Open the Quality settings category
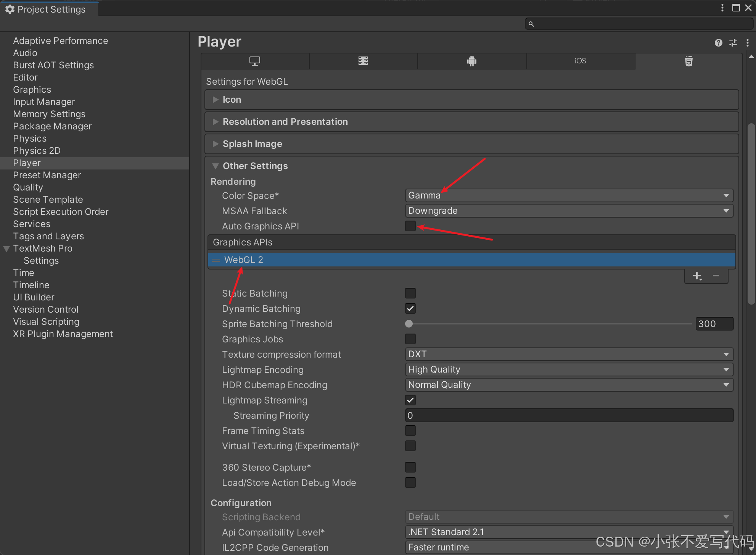This screenshot has width=756, height=555. click(x=28, y=187)
